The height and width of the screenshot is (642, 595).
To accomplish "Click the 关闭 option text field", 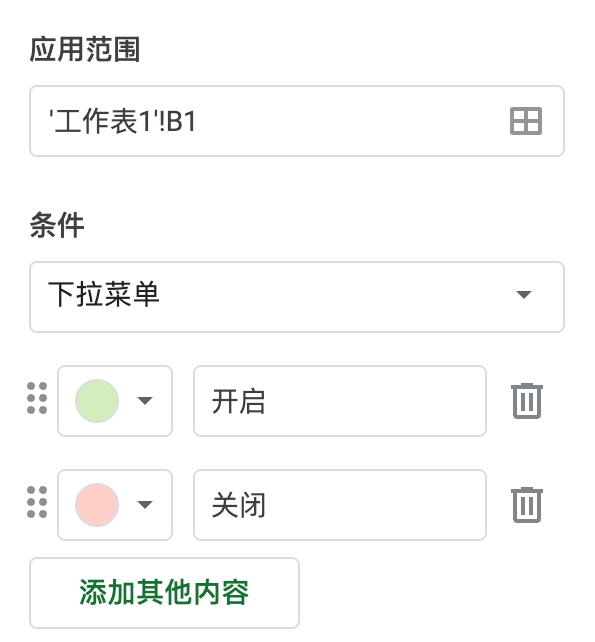I will click(340, 505).
